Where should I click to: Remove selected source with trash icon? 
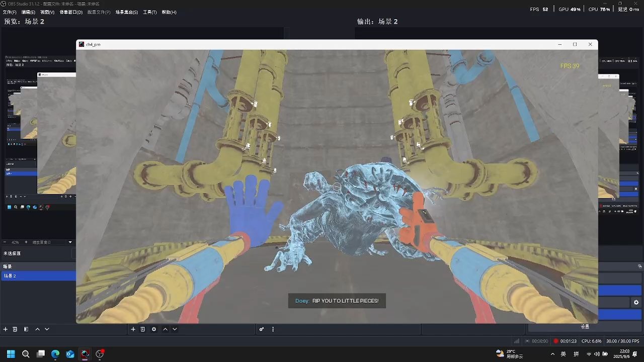pyautogui.click(x=143, y=329)
